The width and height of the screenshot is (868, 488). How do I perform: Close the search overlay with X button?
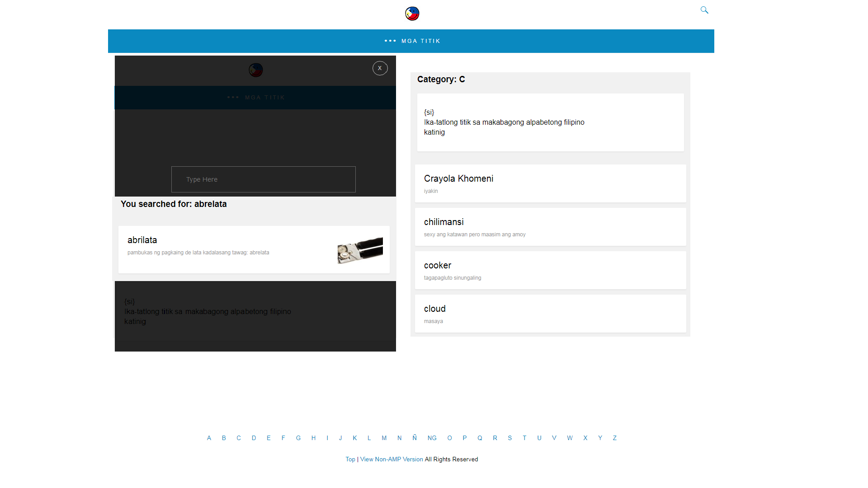[380, 68]
